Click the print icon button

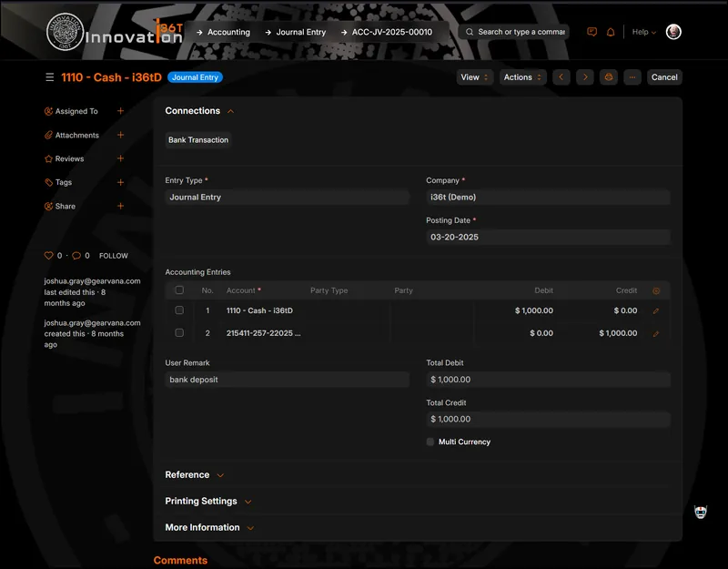tap(608, 77)
